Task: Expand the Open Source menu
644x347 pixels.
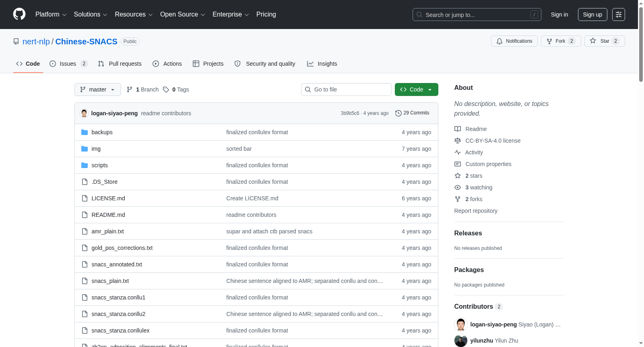Action: pyautogui.click(x=183, y=15)
